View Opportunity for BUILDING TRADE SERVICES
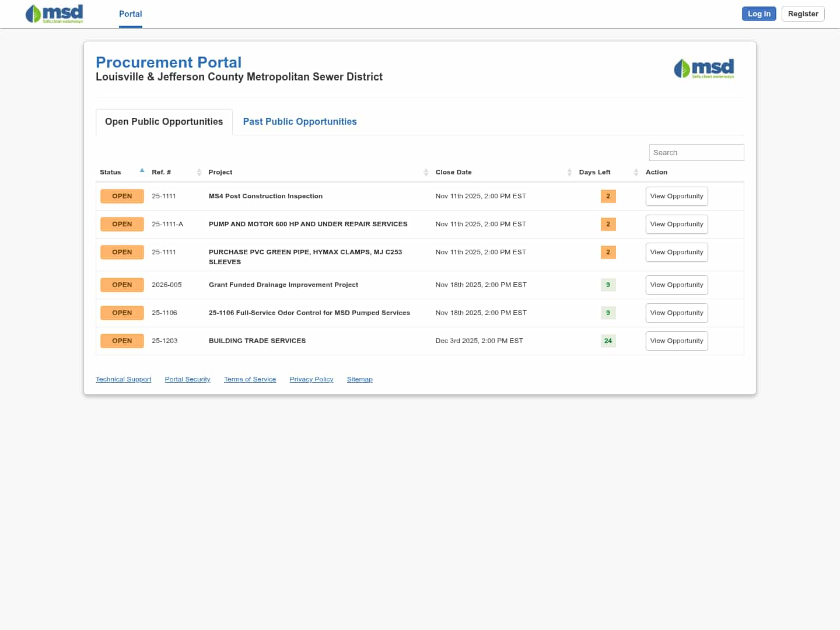Viewport: 840px width, 630px height. tap(677, 341)
